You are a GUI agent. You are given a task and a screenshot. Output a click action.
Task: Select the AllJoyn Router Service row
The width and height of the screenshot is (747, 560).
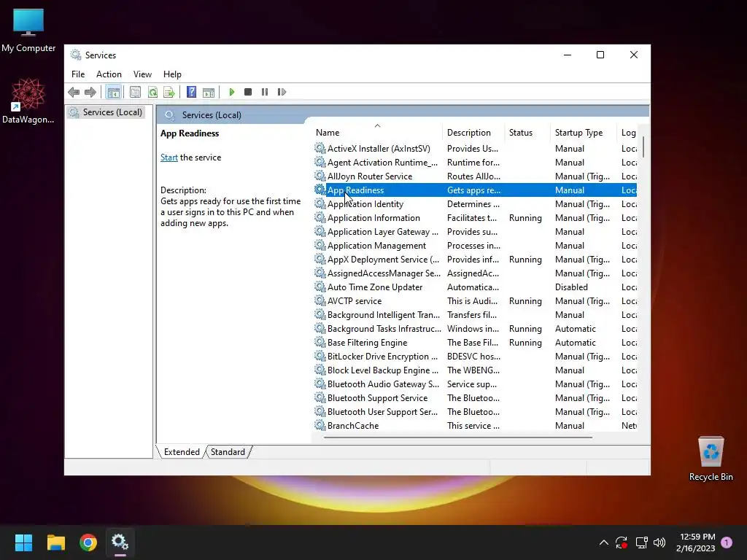(x=475, y=176)
